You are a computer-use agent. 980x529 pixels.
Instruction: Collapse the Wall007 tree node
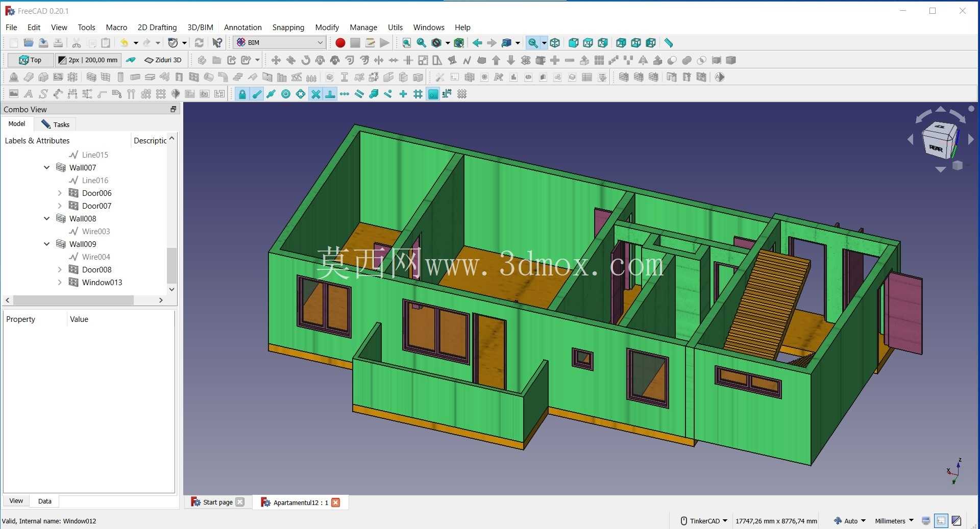click(x=46, y=167)
